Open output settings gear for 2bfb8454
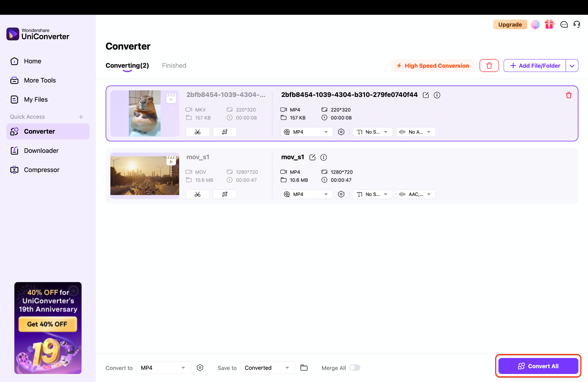588x382 pixels. tap(341, 132)
